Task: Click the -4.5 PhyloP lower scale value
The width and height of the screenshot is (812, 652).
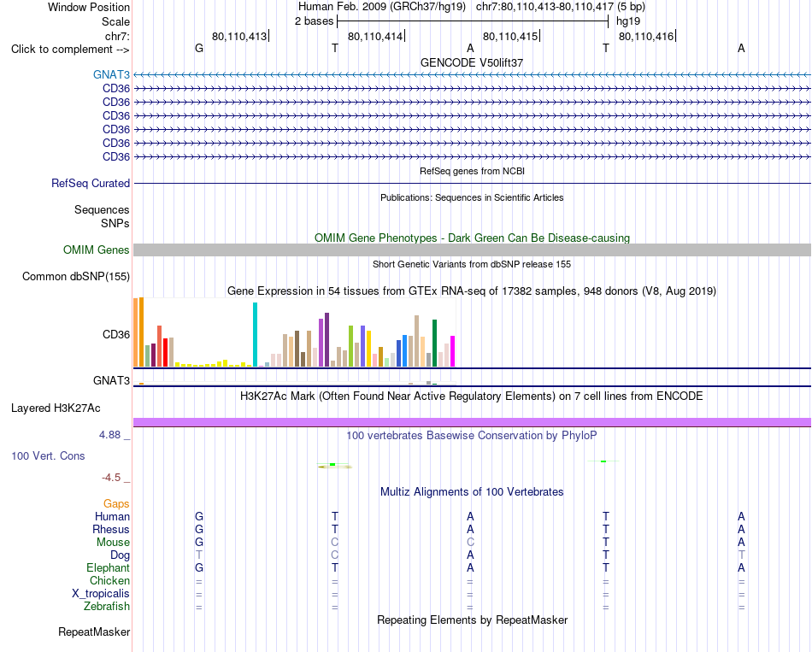Action: (111, 478)
